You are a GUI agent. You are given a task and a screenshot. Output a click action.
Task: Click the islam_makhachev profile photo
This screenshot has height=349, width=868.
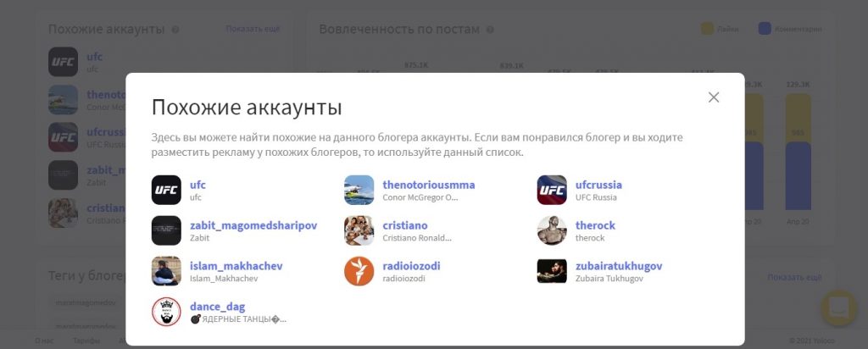click(x=166, y=271)
